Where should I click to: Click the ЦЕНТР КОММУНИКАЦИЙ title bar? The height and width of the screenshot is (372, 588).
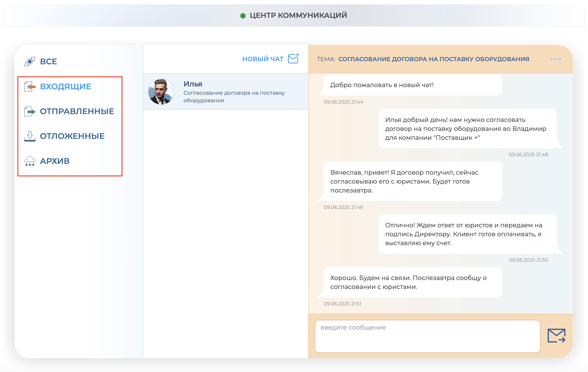(x=298, y=15)
